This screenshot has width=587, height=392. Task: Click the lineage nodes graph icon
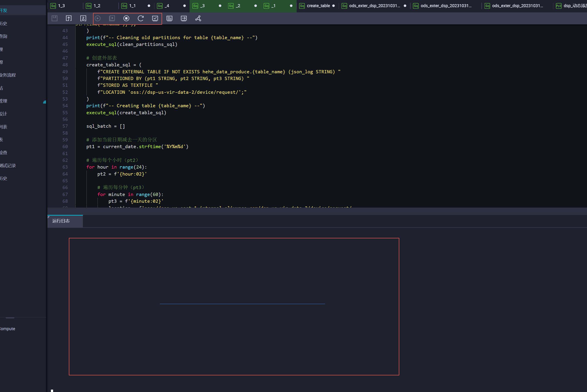(198, 18)
